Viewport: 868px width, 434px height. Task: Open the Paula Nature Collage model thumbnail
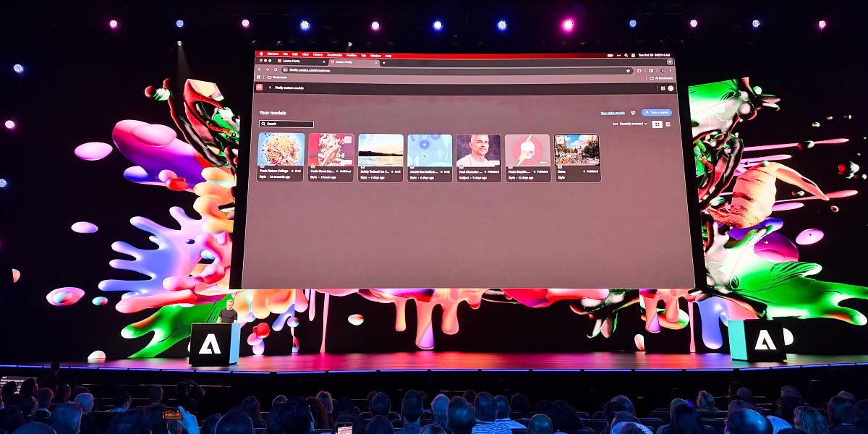click(282, 150)
